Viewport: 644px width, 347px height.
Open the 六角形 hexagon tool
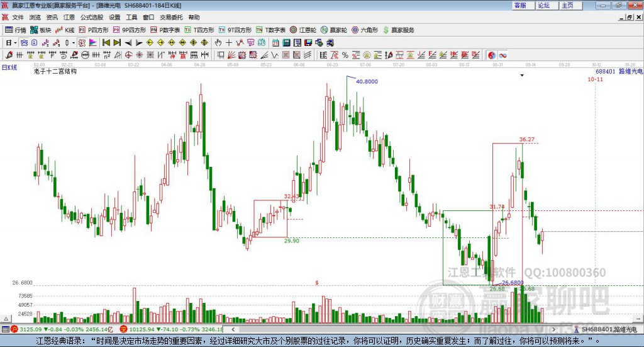[x=365, y=30]
